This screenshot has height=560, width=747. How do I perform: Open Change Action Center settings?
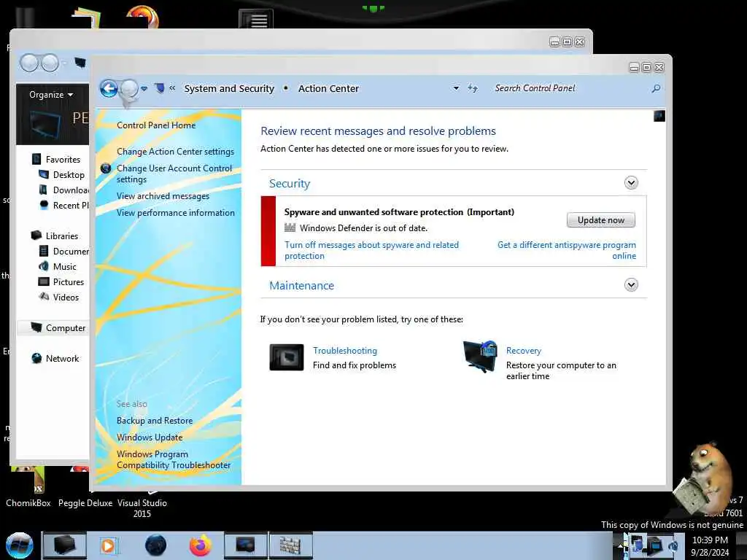175,152
